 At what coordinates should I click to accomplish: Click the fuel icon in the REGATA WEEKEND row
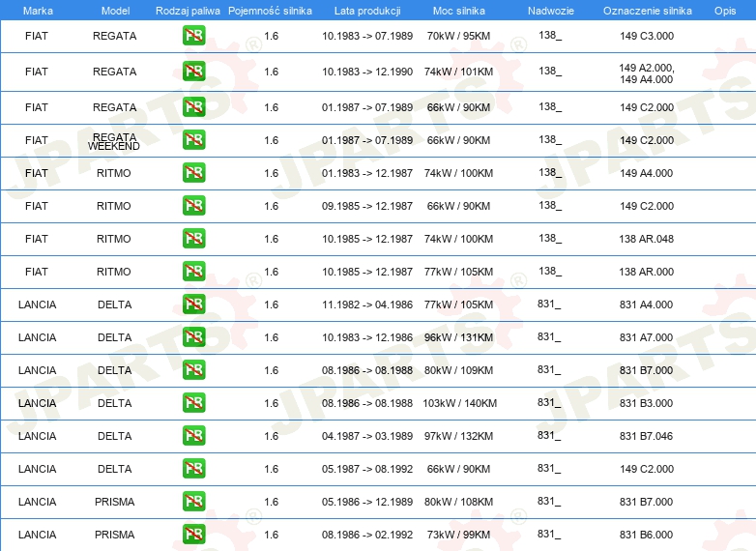(x=193, y=140)
